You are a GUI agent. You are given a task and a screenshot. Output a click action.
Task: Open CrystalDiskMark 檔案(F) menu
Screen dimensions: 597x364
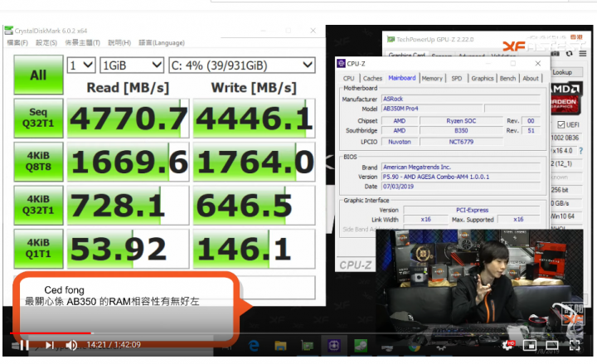point(17,42)
